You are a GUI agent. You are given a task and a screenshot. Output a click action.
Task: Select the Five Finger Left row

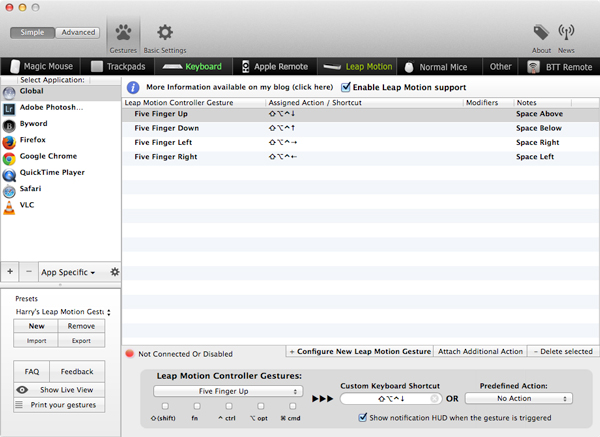coord(360,142)
